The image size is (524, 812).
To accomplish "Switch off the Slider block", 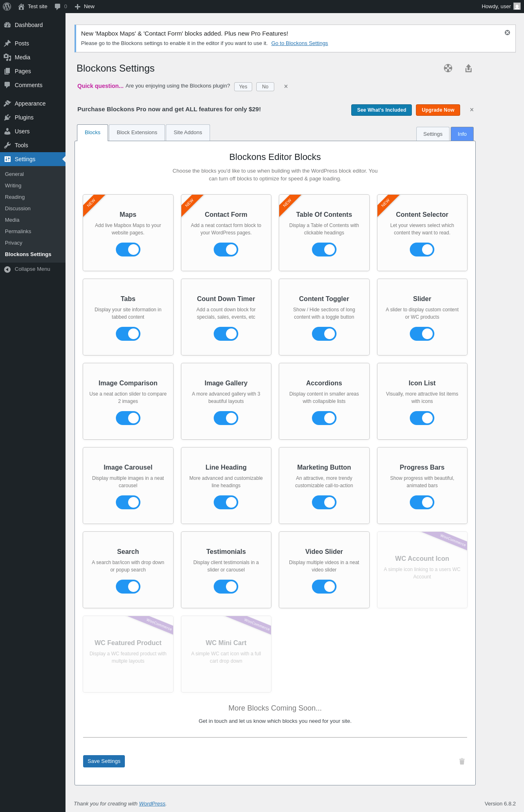I will pos(422,334).
